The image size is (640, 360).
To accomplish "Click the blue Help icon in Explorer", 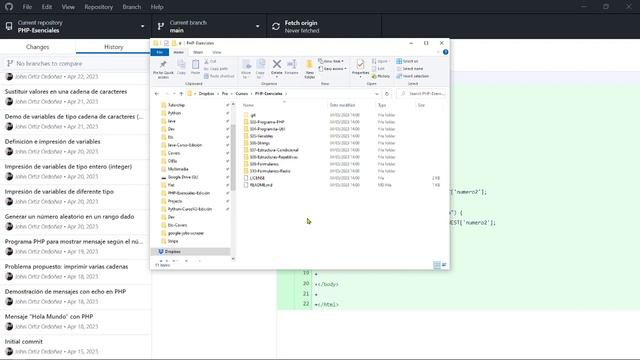I will tap(445, 52).
